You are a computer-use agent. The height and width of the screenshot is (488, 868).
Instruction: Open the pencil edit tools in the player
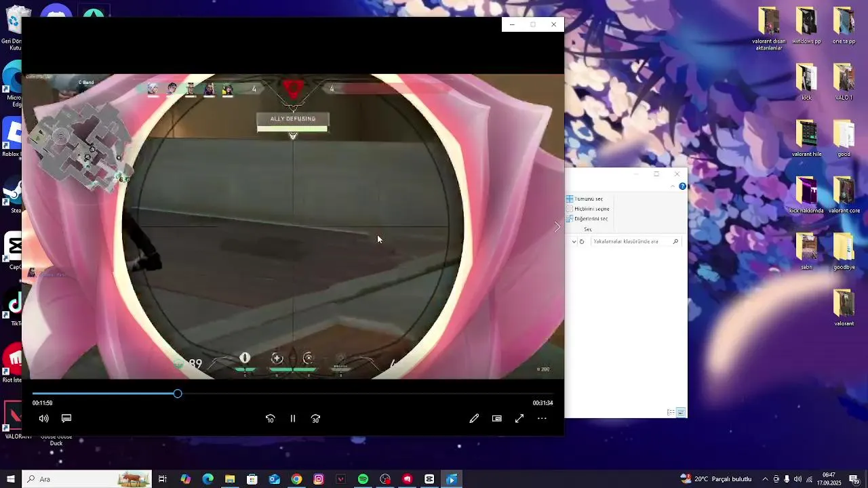(474, 419)
